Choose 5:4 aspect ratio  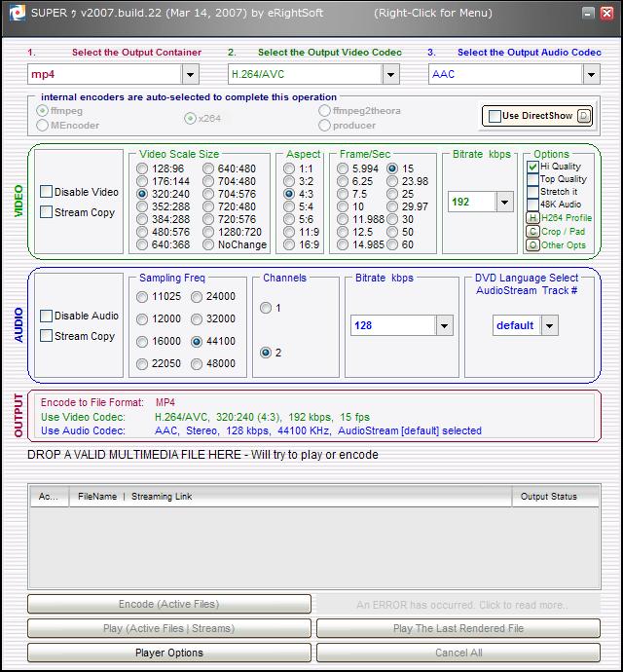click(289, 206)
